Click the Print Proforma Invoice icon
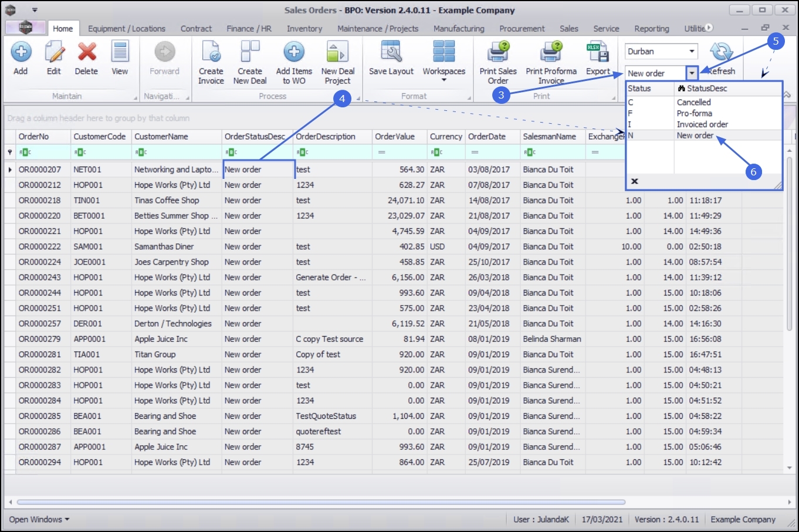Screen dimensions: 799x532 [551, 52]
